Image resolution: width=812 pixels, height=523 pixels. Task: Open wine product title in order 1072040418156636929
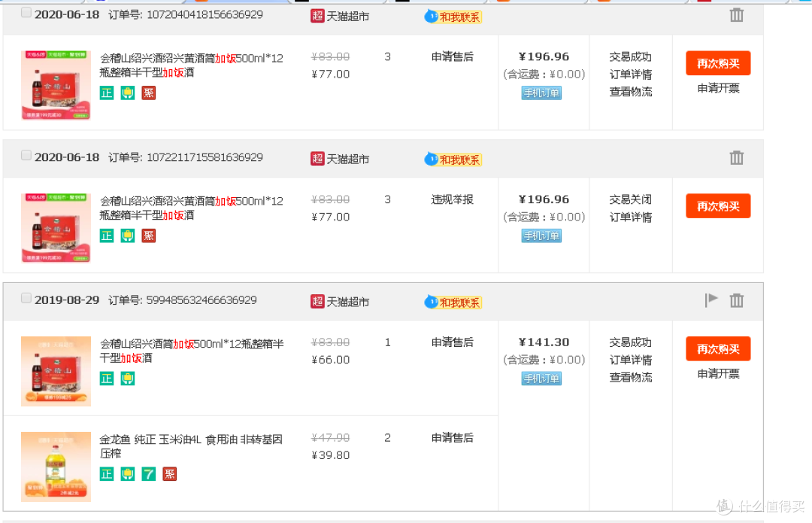[x=192, y=65]
